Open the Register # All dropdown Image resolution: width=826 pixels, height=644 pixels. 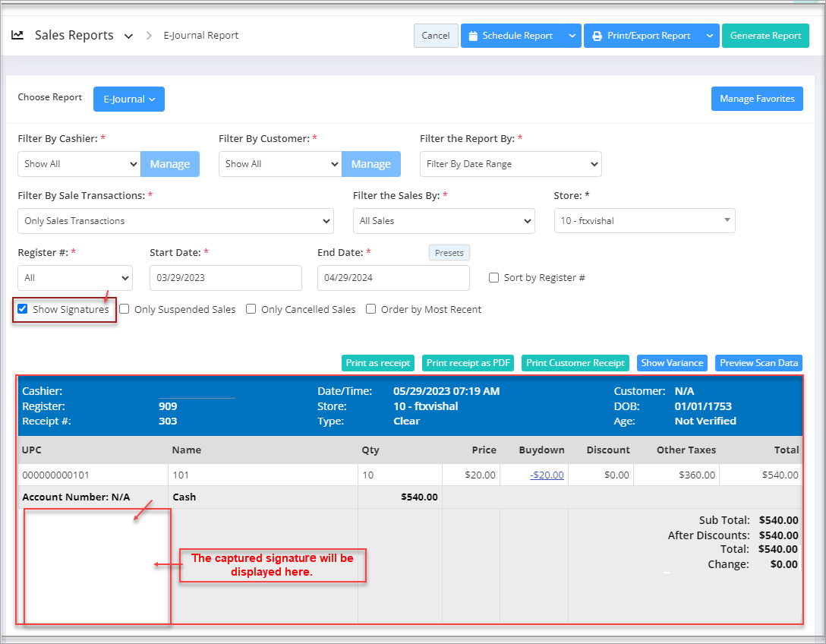point(75,278)
